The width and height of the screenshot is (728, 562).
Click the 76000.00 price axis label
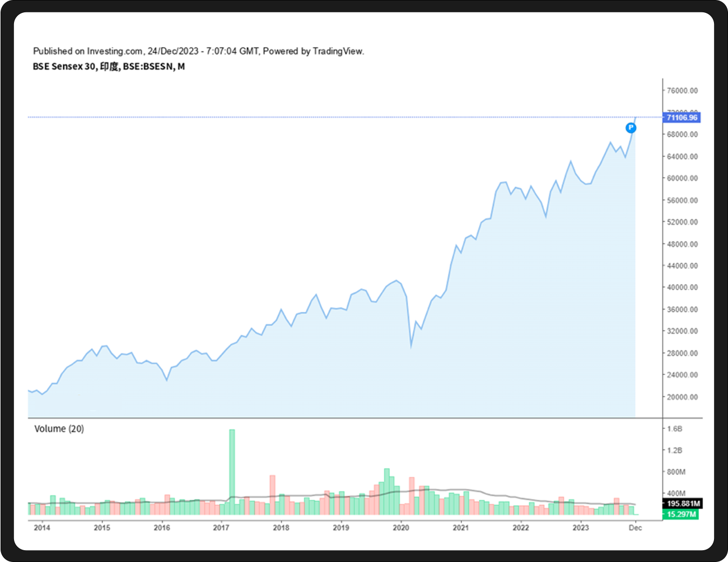682,91
